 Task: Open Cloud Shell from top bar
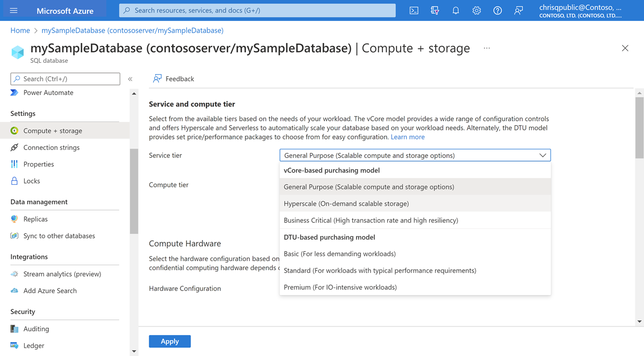pyautogui.click(x=414, y=11)
